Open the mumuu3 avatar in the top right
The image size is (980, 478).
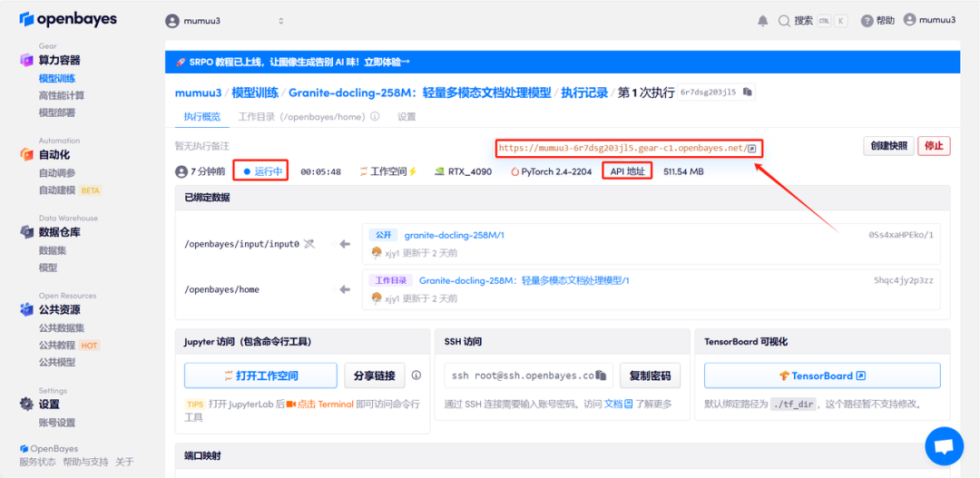pos(909,20)
